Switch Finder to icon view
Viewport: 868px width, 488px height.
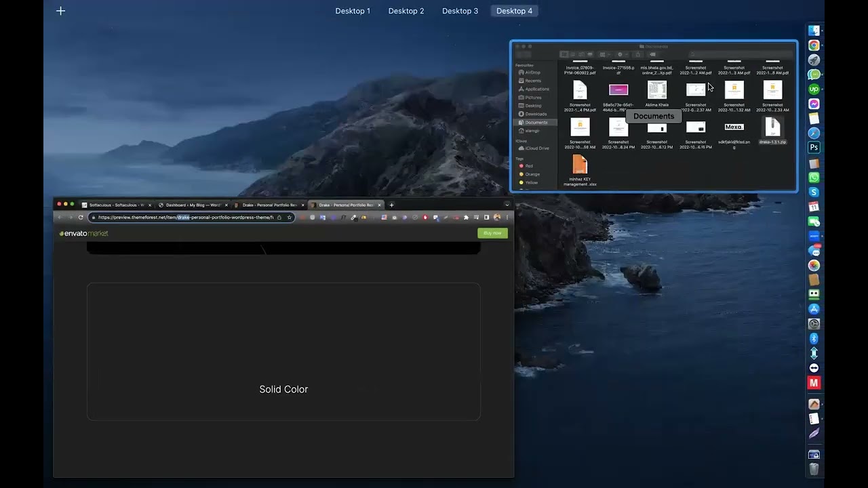coord(564,54)
